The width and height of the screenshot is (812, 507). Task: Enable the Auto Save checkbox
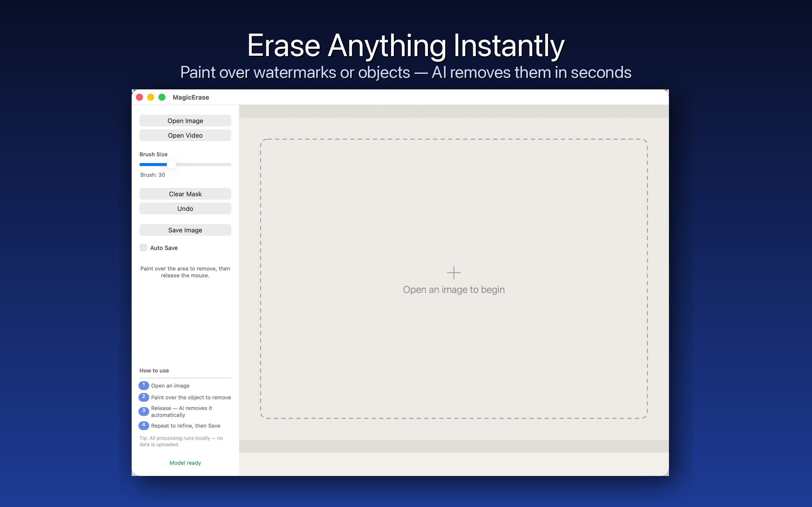143,247
